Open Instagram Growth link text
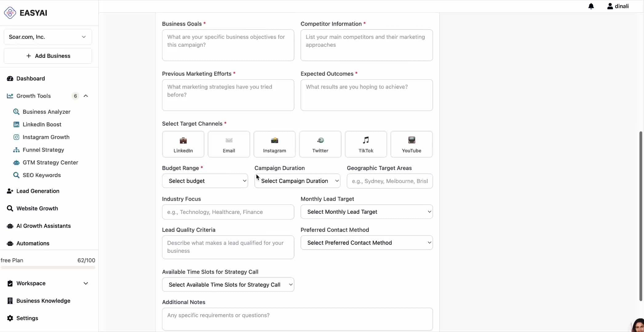This screenshot has width=644, height=332. pyautogui.click(x=46, y=137)
